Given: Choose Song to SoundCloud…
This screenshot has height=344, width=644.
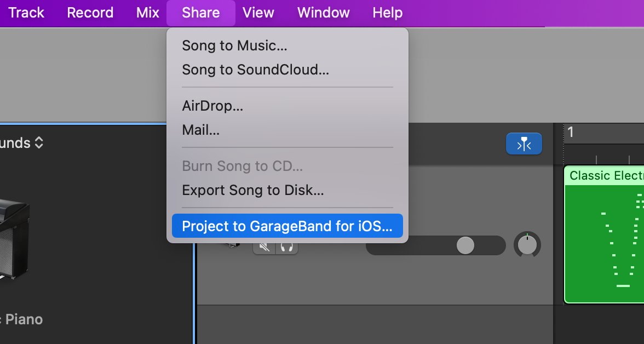Looking at the screenshot, I should (287, 70).
